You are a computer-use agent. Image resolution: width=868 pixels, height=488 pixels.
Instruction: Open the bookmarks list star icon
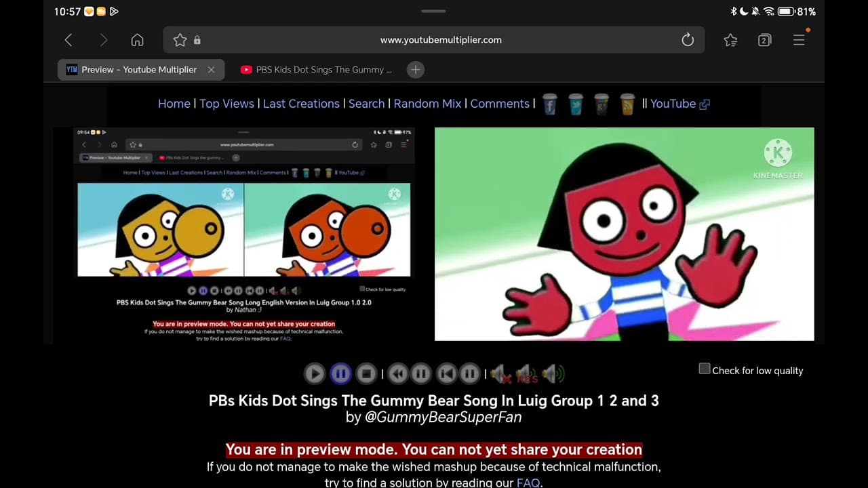coord(730,40)
